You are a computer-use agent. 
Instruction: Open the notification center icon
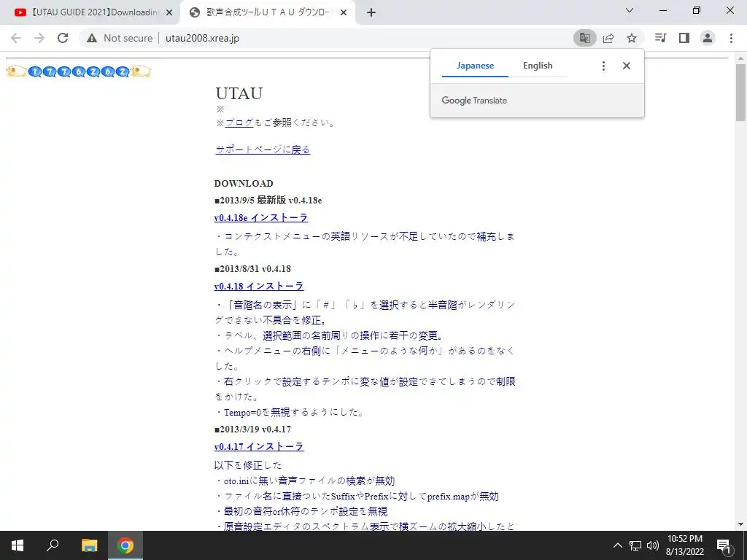[724, 545]
